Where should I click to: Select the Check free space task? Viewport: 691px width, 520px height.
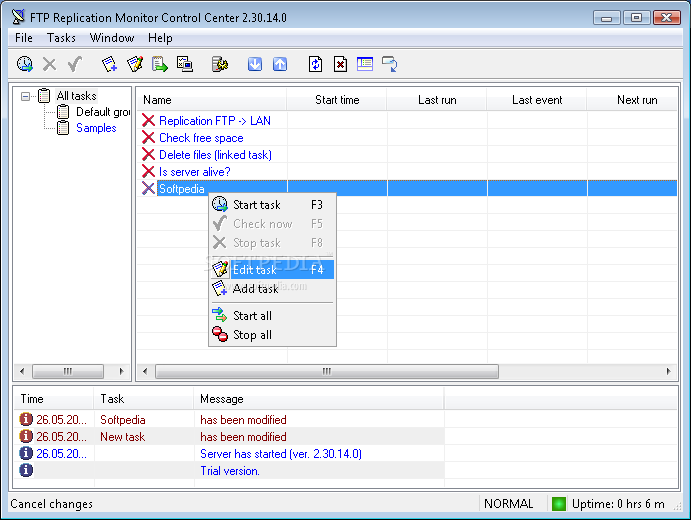pyautogui.click(x=201, y=138)
